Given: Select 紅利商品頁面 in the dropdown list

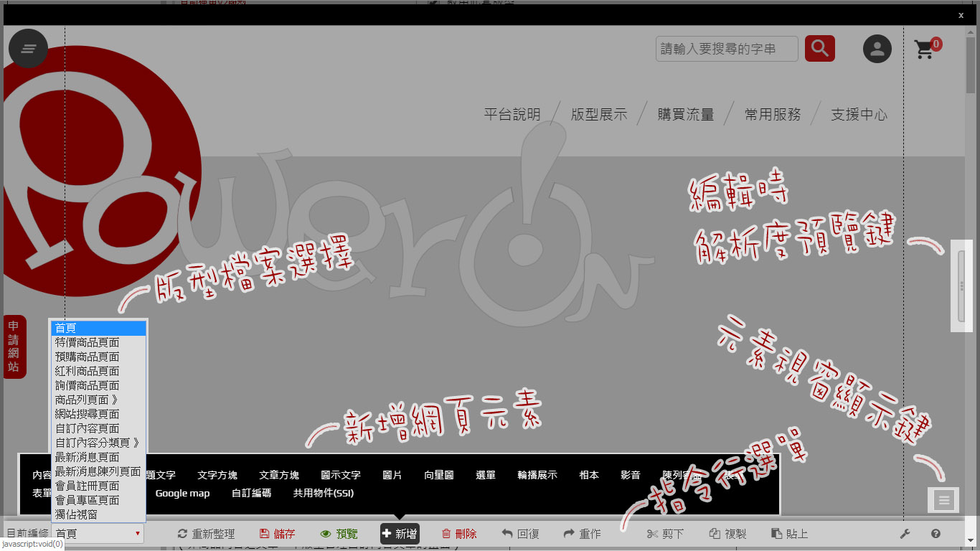Looking at the screenshot, I should coord(99,371).
